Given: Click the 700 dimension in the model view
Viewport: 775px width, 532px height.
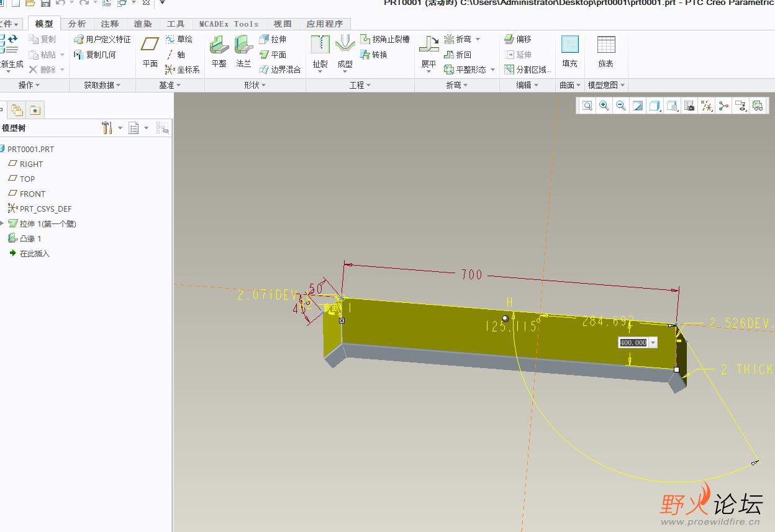Looking at the screenshot, I should (x=471, y=274).
